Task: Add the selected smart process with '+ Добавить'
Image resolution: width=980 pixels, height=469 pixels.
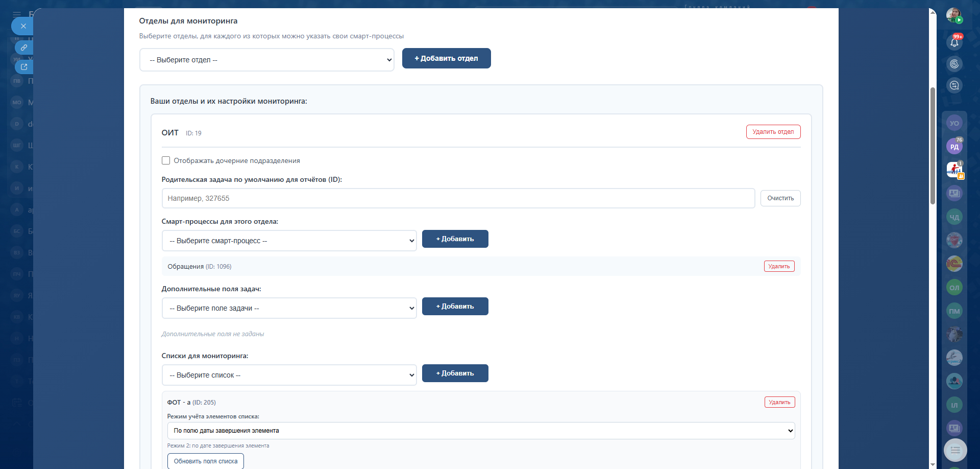Action: pos(455,239)
